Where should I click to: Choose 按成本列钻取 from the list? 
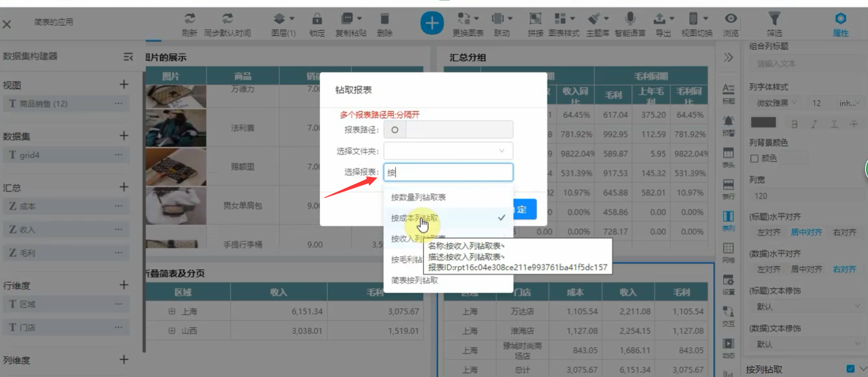click(x=449, y=218)
